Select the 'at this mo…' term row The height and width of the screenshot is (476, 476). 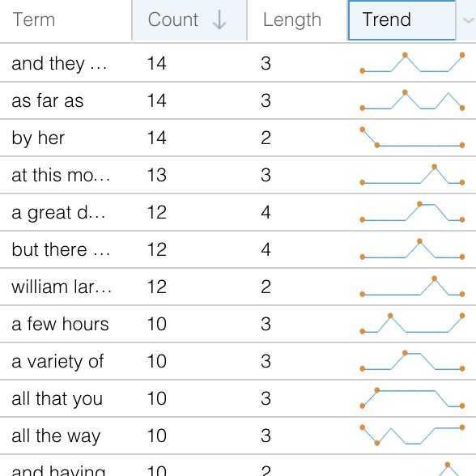(238, 175)
